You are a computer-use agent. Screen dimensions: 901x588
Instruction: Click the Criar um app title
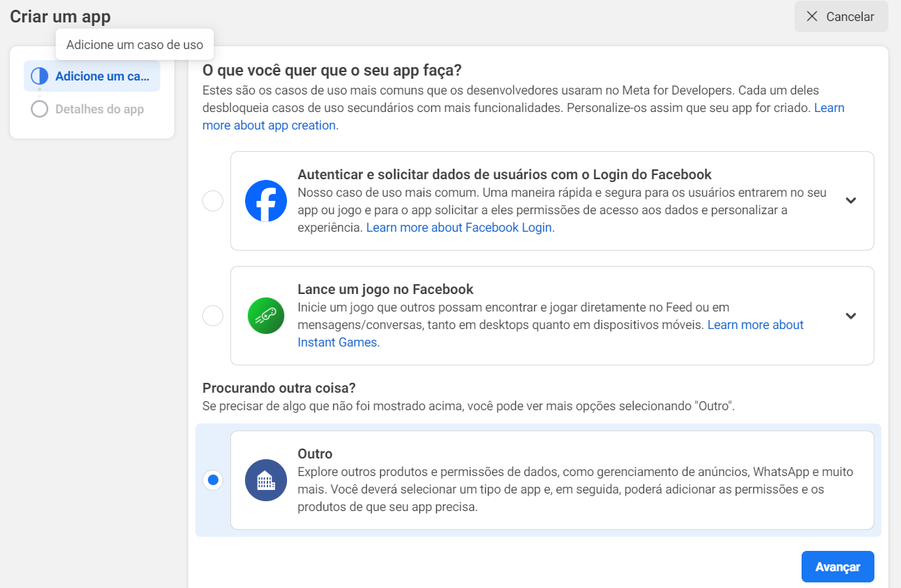[x=60, y=17]
